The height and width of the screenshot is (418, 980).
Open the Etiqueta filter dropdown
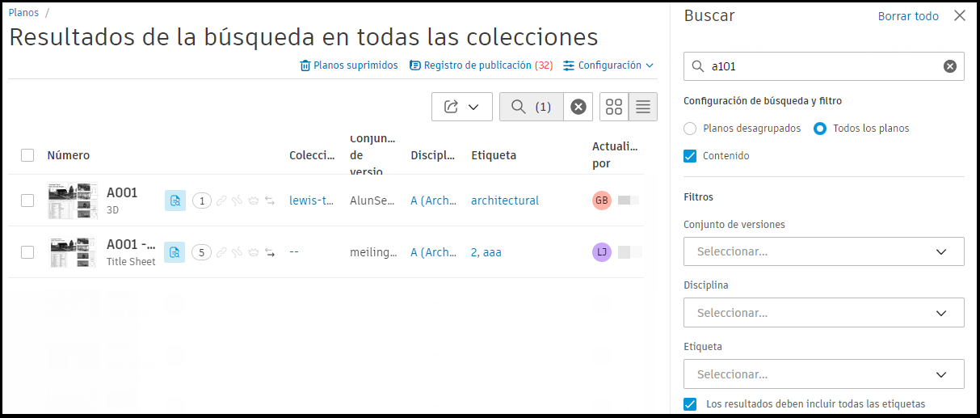pos(823,374)
